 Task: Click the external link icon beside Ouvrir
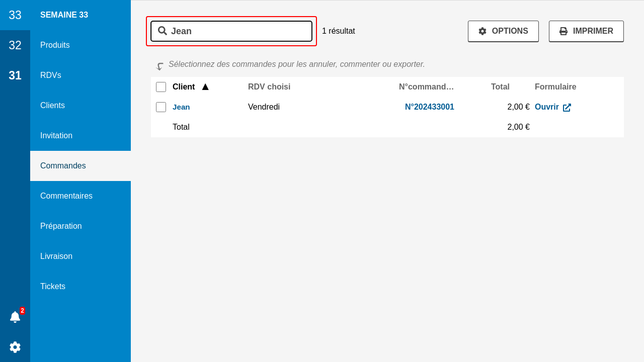coord(567,107)
